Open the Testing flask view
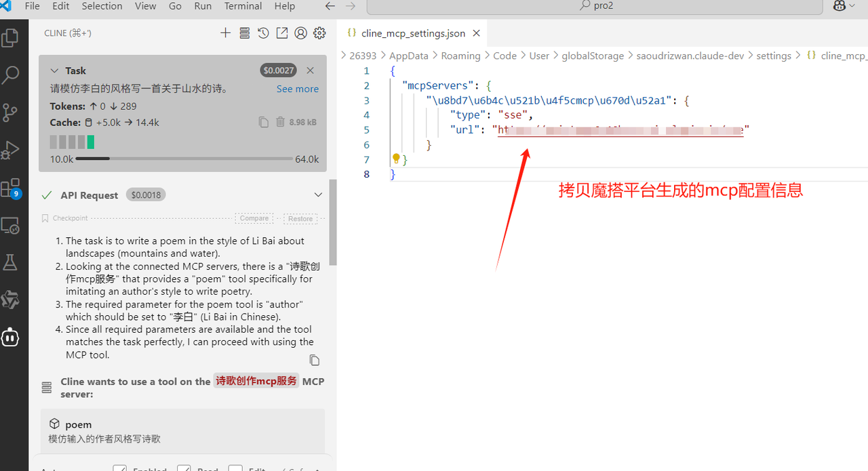The width and height of the screenshot is (868, 471). (x=10, y=262)
